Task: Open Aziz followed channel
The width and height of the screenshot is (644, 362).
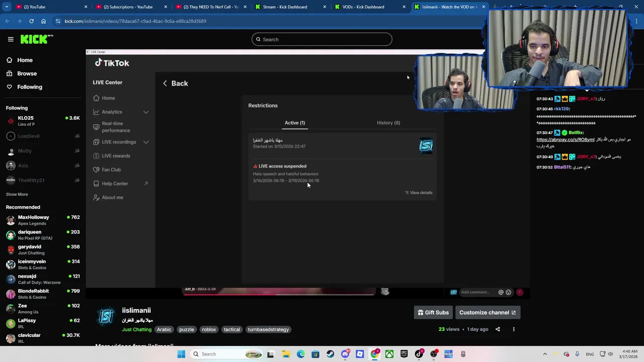Action: (43, 165)
